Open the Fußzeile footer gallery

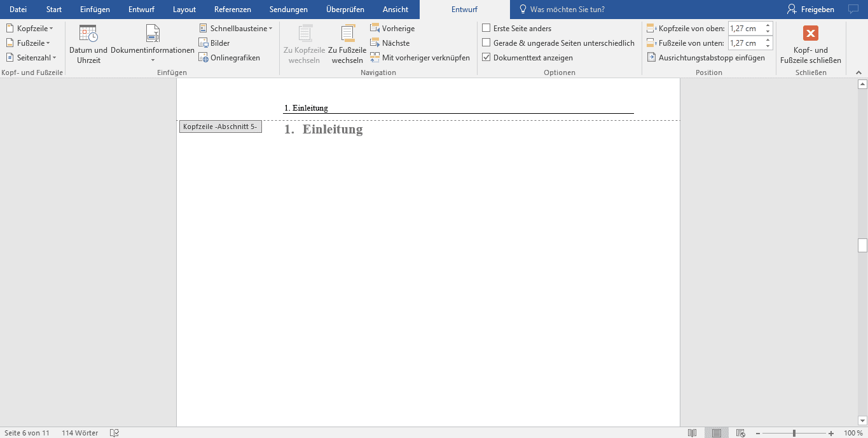click(x=28, y=43)
